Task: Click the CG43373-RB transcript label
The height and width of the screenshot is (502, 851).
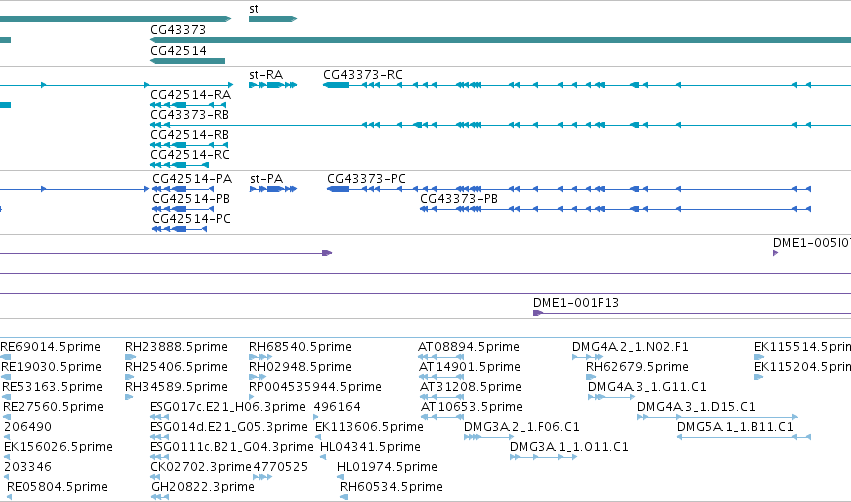Action: [x=189, y=115]
